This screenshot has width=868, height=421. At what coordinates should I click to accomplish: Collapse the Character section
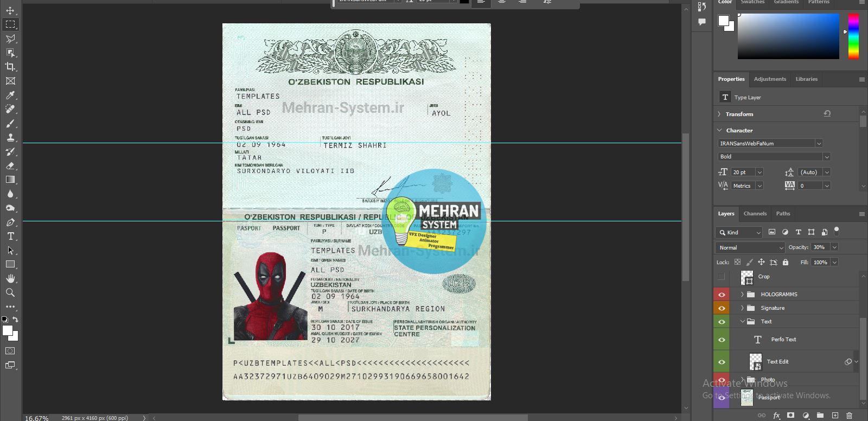(719, 131)
